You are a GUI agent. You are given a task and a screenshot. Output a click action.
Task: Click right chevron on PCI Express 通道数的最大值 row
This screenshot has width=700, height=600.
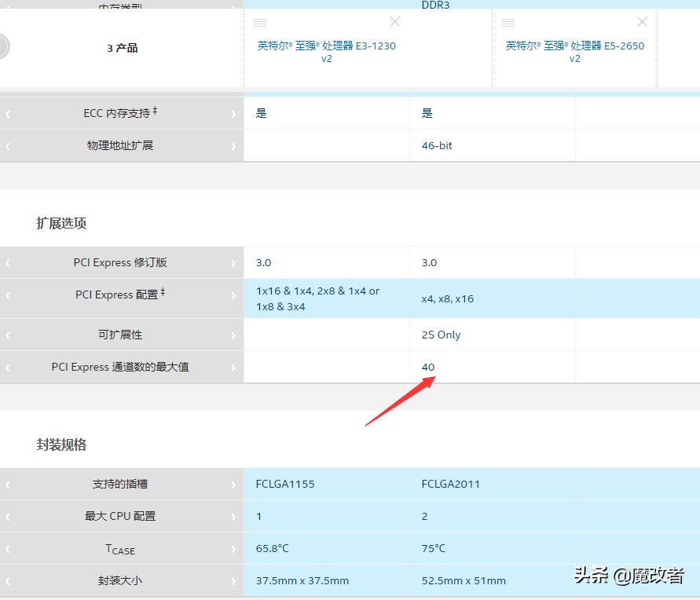233,368
